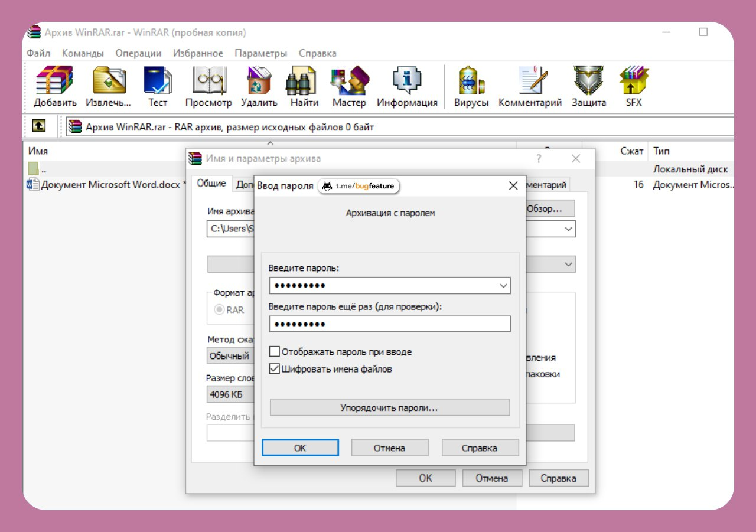Open the Файл menu

coord(38,53)
